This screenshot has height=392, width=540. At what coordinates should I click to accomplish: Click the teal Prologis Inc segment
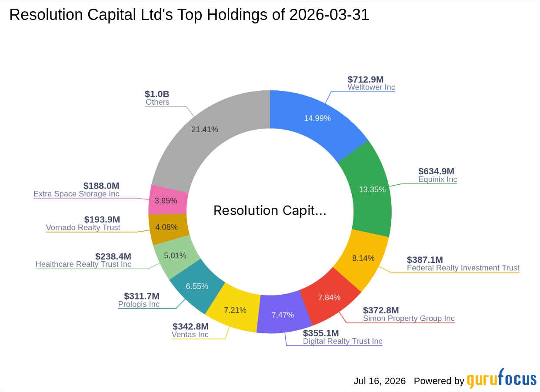(x=197, y=287)
